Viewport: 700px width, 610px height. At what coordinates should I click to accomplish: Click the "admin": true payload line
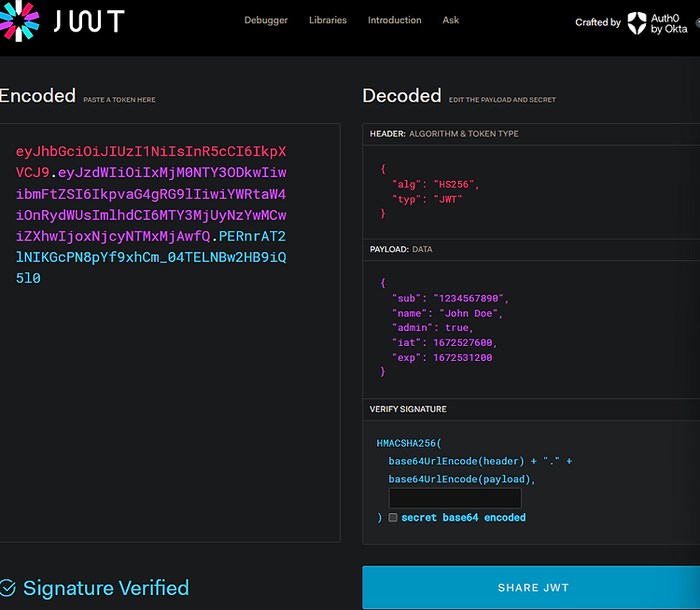coord(432,327)
